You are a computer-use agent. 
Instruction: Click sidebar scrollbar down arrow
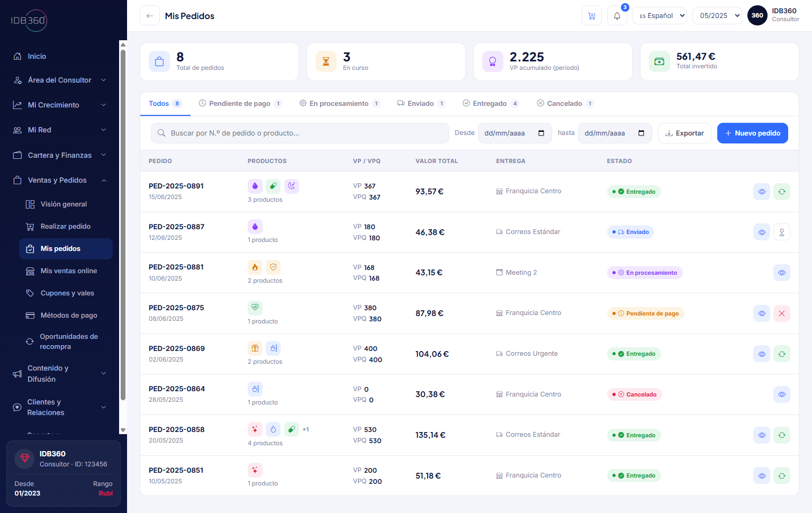(x=123, y=430)
